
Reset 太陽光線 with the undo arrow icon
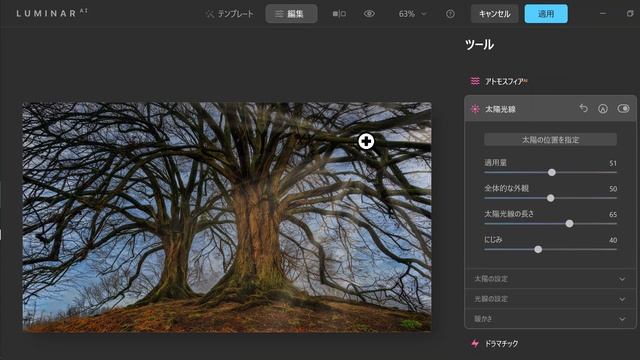(x=584, y=109)
